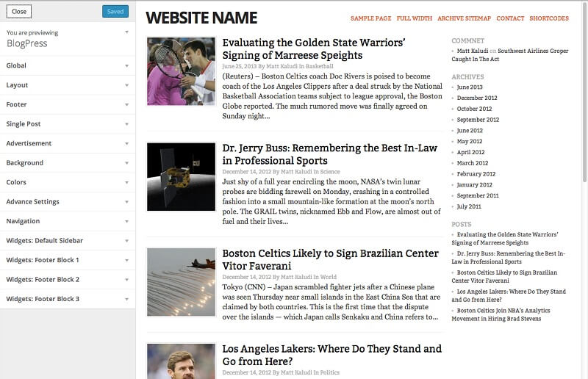Click the lunar probe post thumbnail
Viewport: 588px width, 379px height.
pos(181,176)
